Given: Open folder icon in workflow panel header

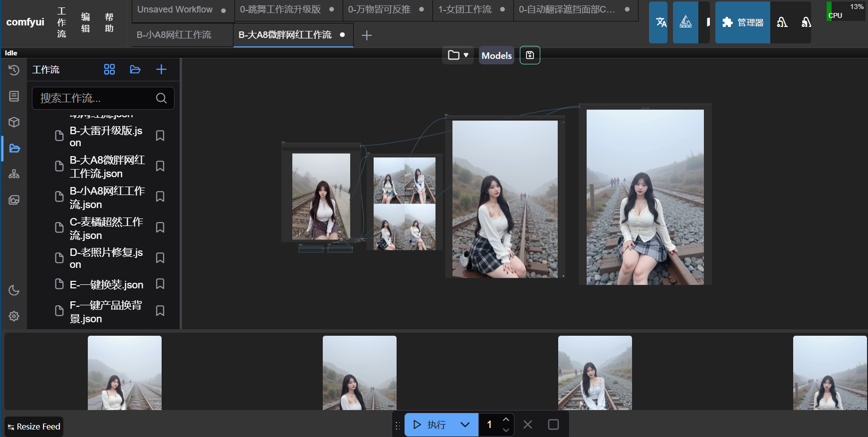Looking at the screenshot, I should (135, 70).
